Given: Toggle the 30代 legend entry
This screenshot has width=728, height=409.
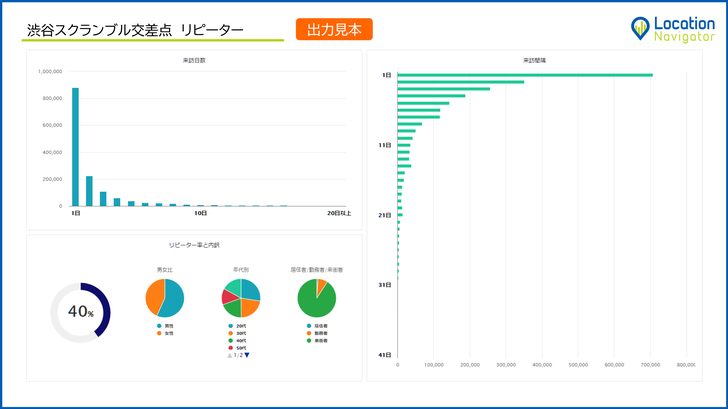Looking at the screenshot, I should [237, 333].
